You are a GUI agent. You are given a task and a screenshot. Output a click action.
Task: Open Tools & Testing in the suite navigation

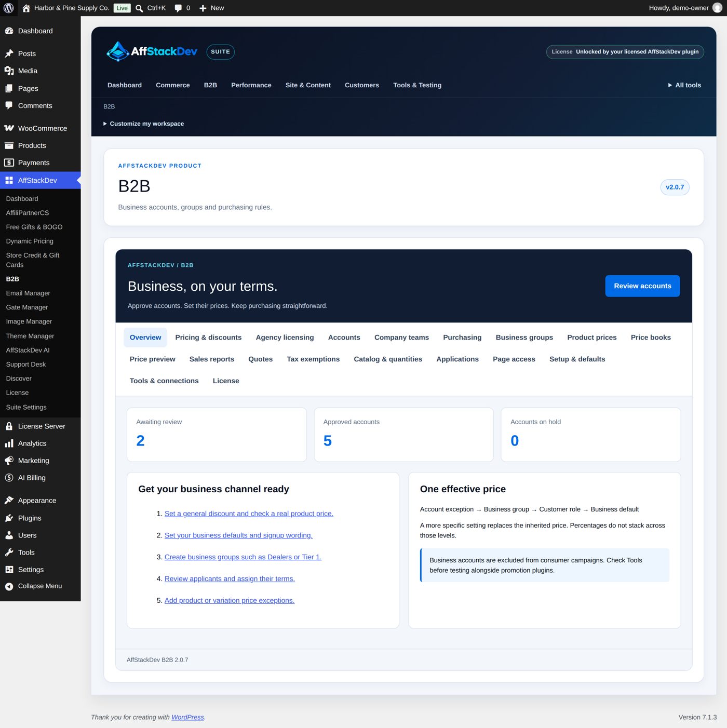tap(418, 85)
